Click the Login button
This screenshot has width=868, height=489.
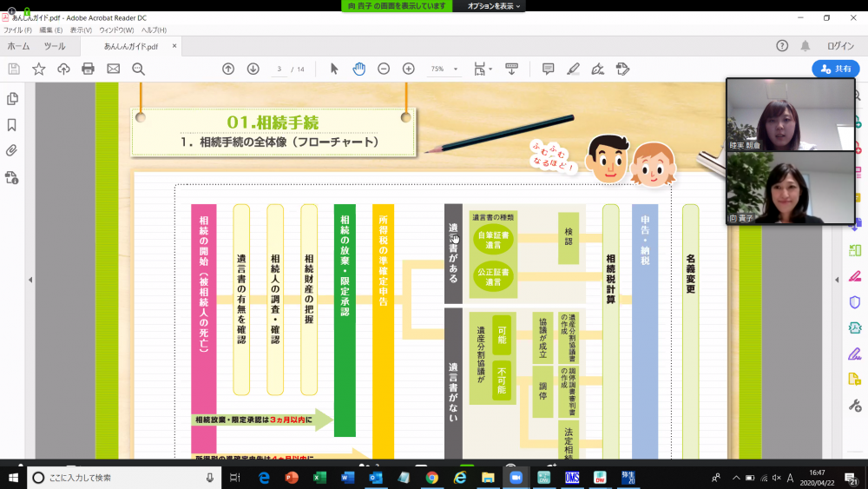(840, 46)
